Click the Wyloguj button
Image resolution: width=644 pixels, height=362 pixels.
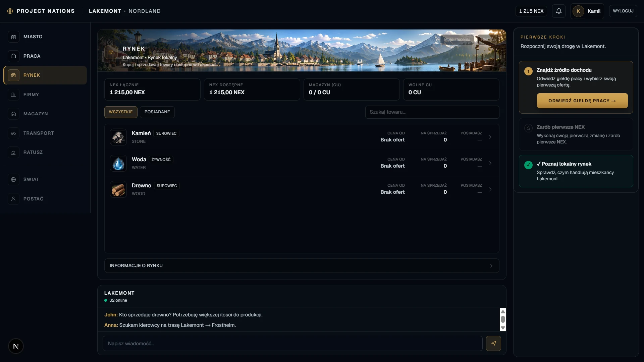[623, 11]
